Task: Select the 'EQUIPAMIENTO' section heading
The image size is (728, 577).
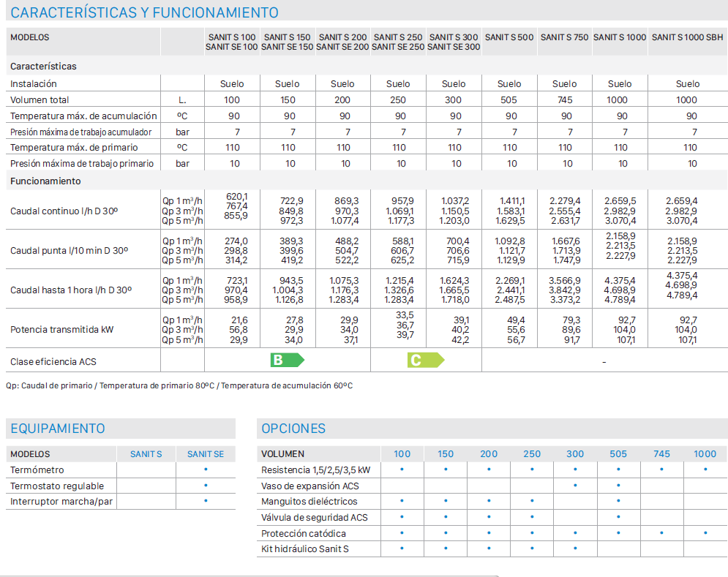Action: pyautogui.click(x=58, y=428)
